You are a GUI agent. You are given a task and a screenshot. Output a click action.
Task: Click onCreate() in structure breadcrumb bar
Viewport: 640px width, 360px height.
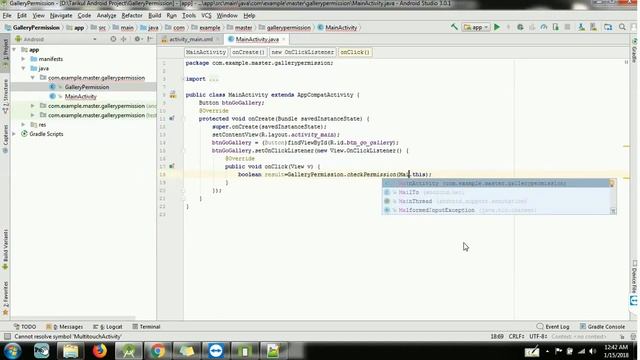[248, 52]
